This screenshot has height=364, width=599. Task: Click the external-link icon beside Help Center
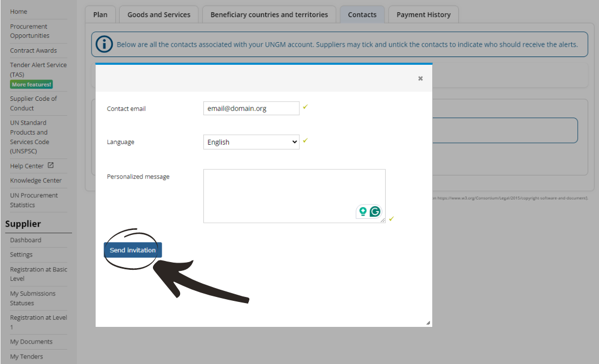[50, 165]
